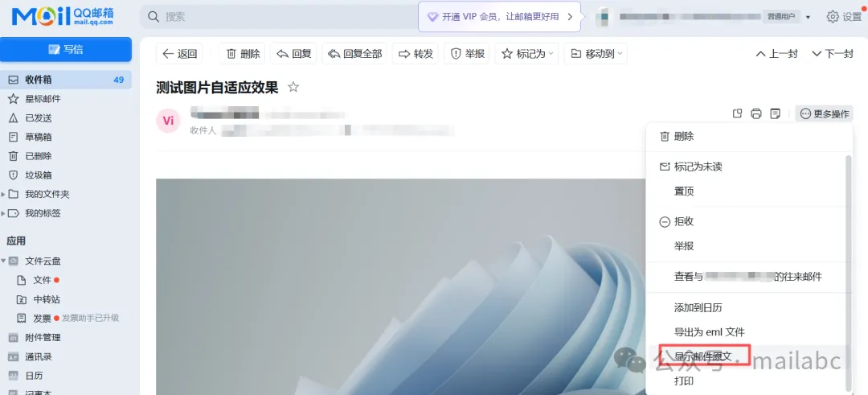Click the 搜索 search field
Screen dimensions: 868x395
[x=281, y=17]
